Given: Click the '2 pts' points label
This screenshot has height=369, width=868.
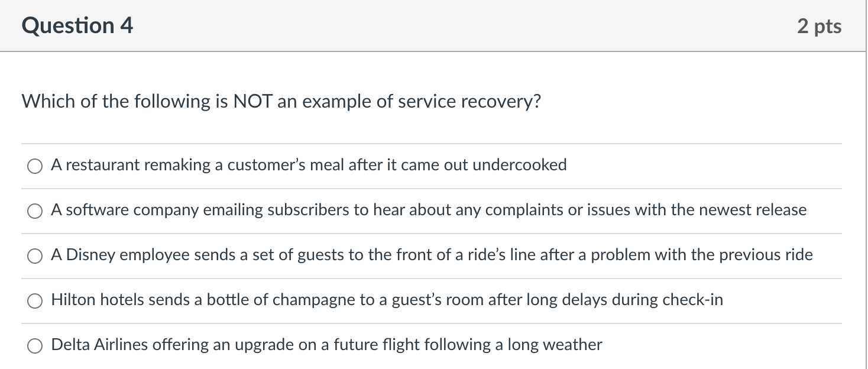Looking at the screenshot, I should pos(819,26).
